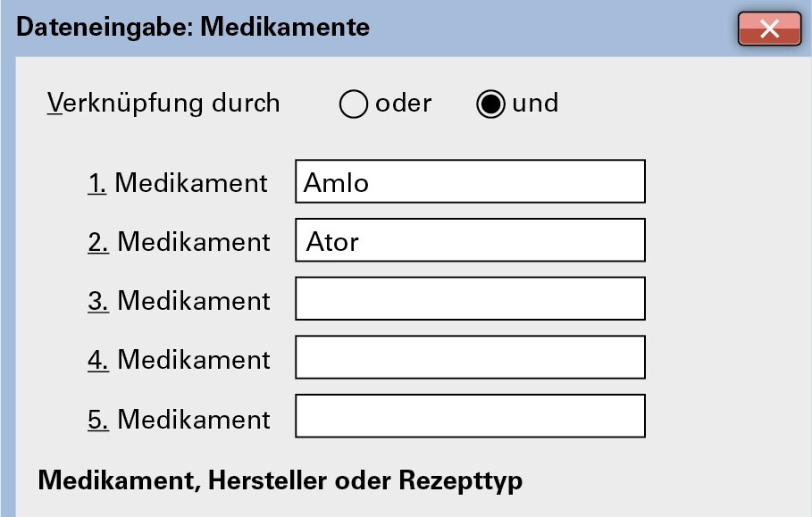Image resolution: width=812 pixels, height=517 pixels.
Task: Click the "Verknüpfung durch" label
Action: [x=163, y=104]
